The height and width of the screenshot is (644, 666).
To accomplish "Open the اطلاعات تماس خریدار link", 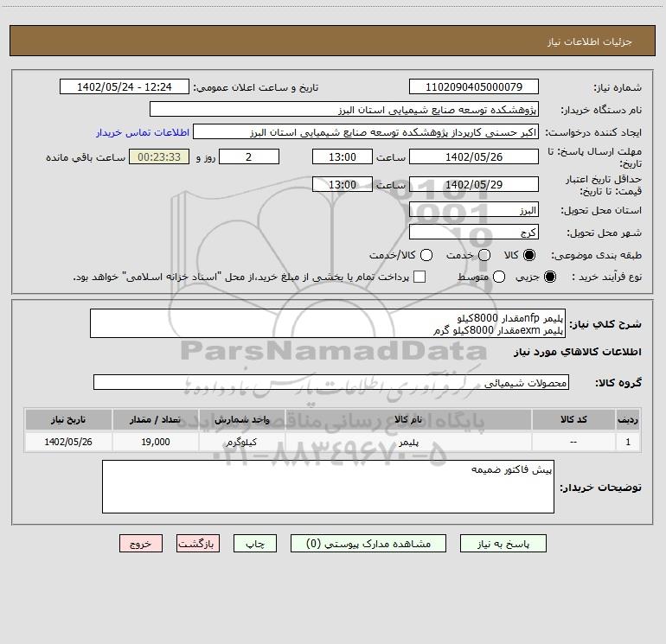I will coord(143,132).
